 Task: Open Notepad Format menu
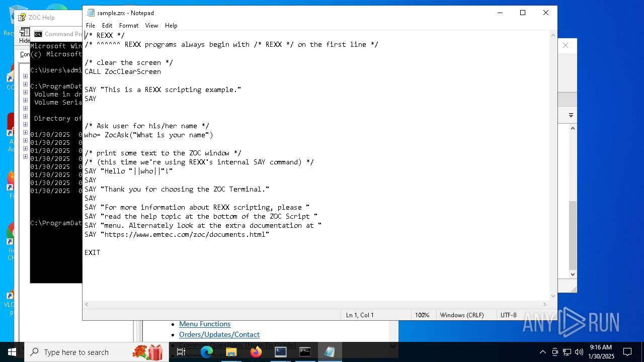click(129, 26)
